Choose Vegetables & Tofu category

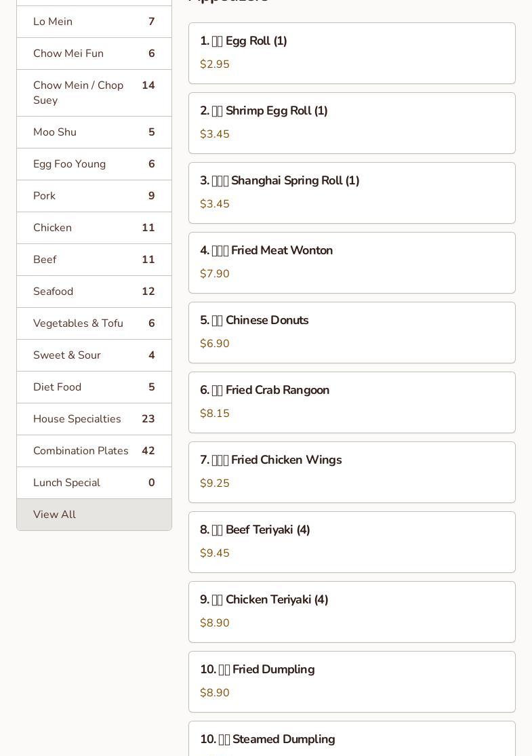pos(94,323)
